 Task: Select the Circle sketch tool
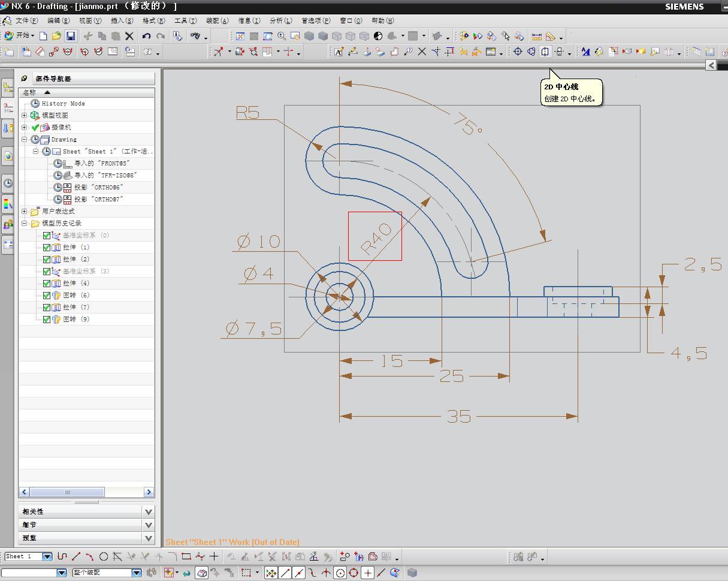pyautogui.click(x=104, y=556)
